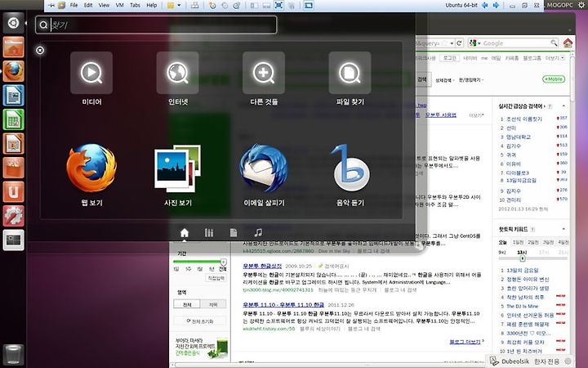Open the 다른 것들 more apps shortcut
The height and width of the screenshot is (368, 588).
click(264, 79)
